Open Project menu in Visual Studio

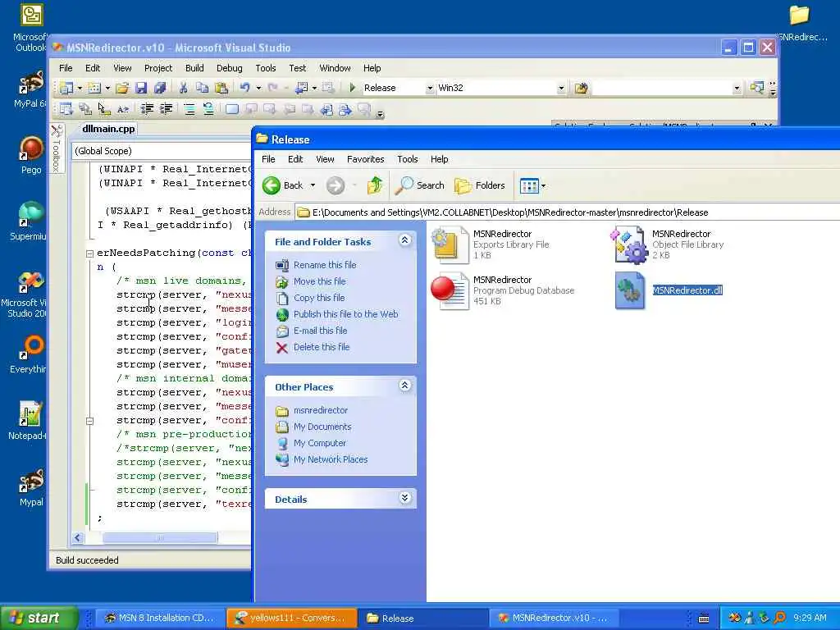158,68
